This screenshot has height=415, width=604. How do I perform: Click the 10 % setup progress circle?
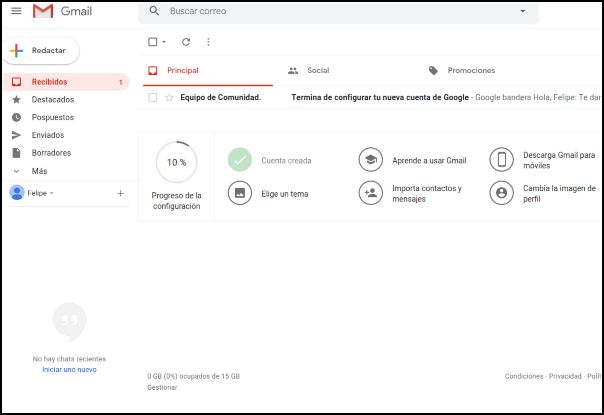(x=176, y=162)
